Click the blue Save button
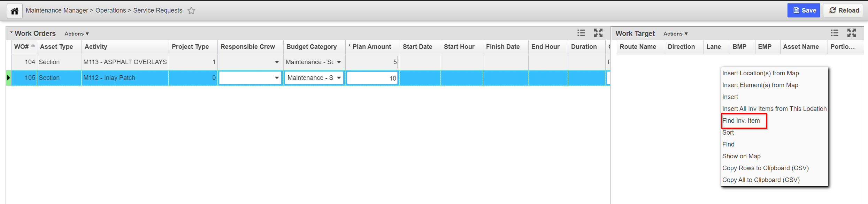This screenshot has height=204, width=868. tap(804, 10)
